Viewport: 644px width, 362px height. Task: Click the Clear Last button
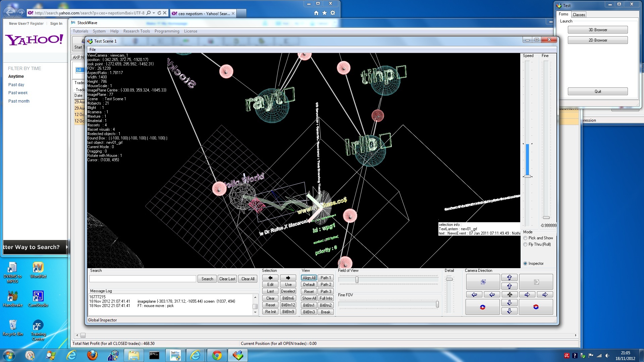coord(227,279)
